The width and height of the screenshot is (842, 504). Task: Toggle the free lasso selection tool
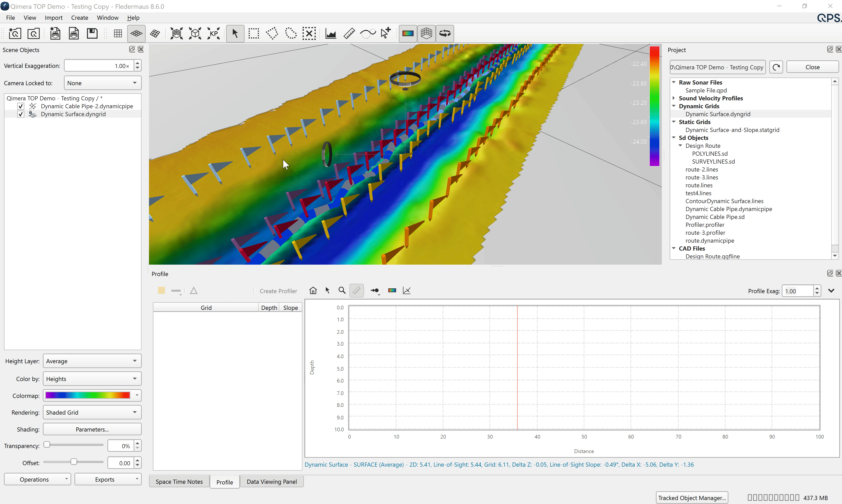290,33
